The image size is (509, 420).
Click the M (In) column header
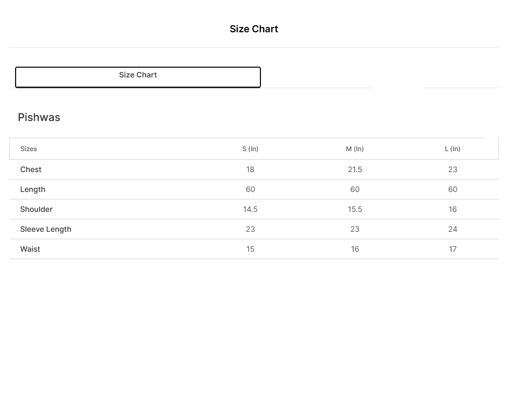[x=355, y=149]
